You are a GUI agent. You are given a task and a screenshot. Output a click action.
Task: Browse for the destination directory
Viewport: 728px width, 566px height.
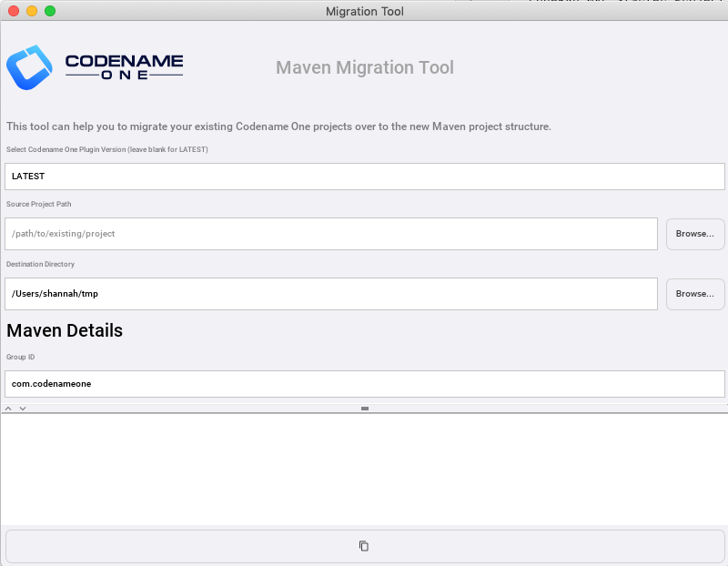pyautogui.click(x=695, y=294)
